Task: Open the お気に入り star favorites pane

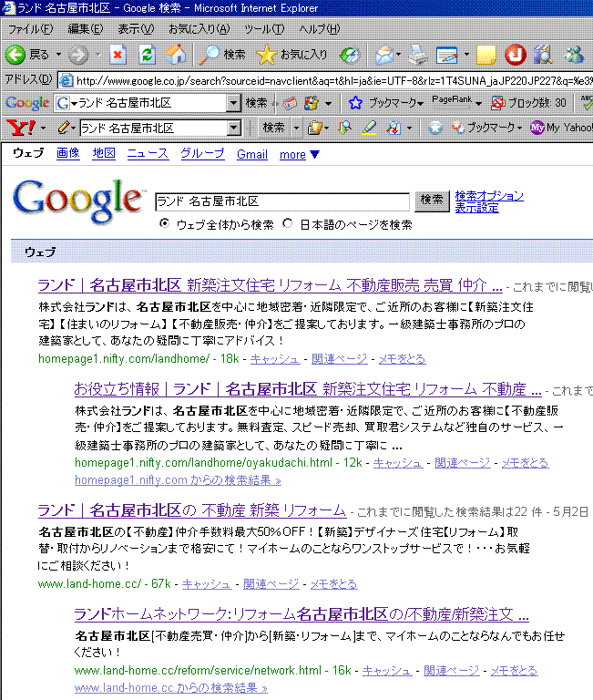Action: pos(291,55)
